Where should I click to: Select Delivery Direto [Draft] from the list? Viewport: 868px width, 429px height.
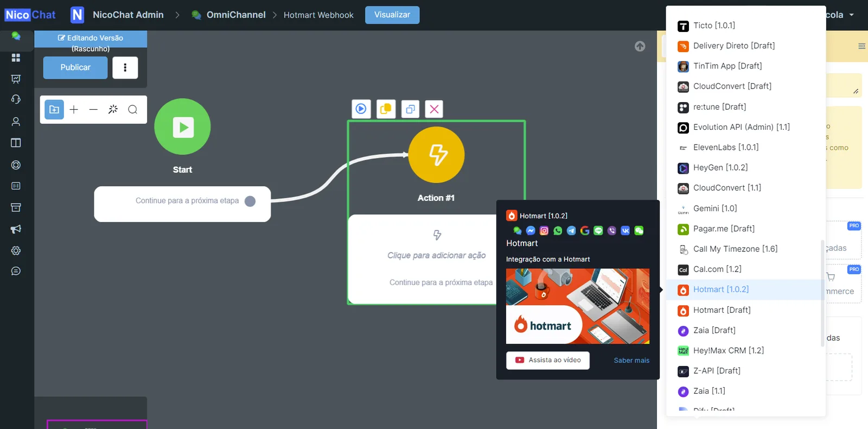(746, 46)
